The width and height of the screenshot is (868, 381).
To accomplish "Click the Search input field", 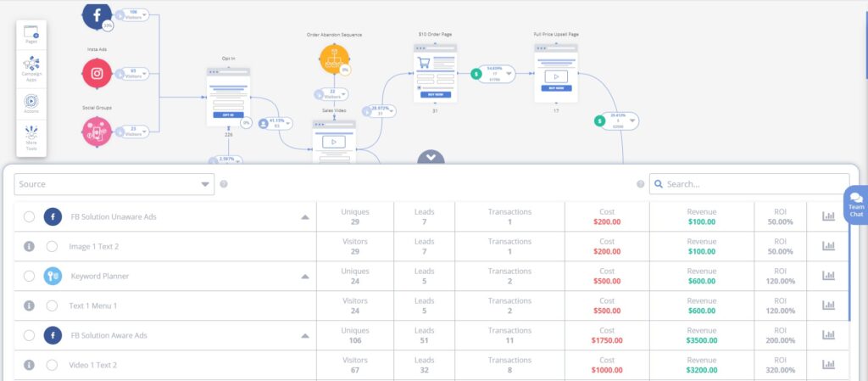I will [x=749, y=184].
